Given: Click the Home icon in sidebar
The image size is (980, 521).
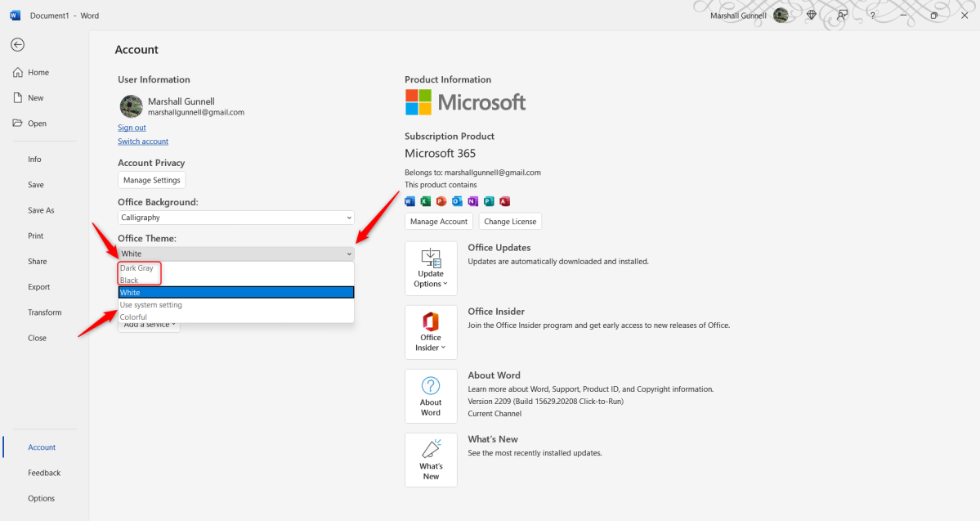Looking at the screenshot, I should tap(17, 73).
